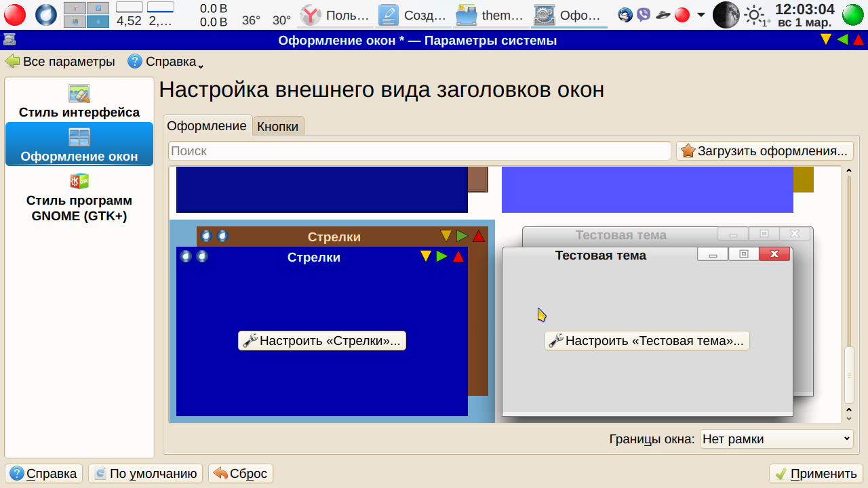Click the virtual desktop pager grid

pyautogui.click(x=86, y=14)
